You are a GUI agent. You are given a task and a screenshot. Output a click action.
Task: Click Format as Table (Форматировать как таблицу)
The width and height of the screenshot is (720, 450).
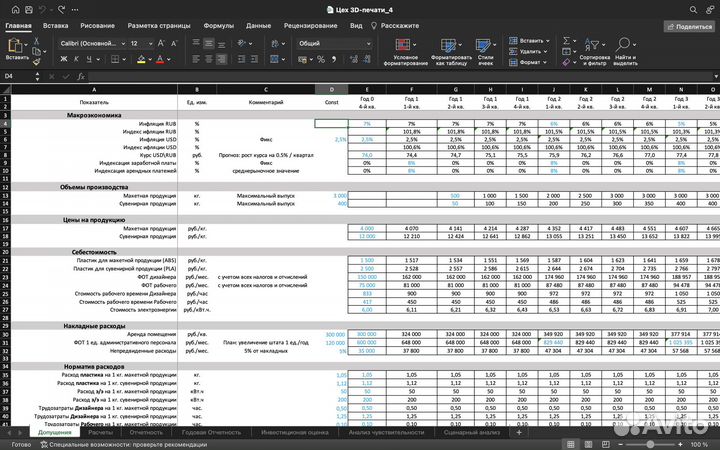451,49
